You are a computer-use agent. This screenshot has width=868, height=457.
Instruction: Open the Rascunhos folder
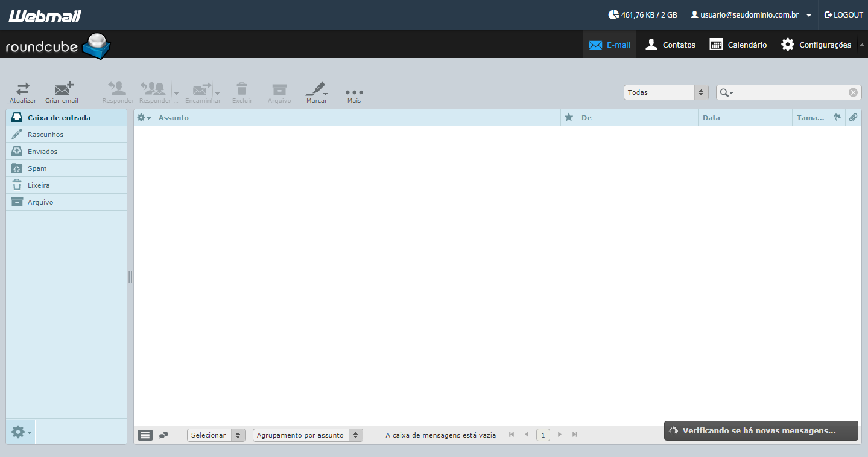tap(66, 135)
